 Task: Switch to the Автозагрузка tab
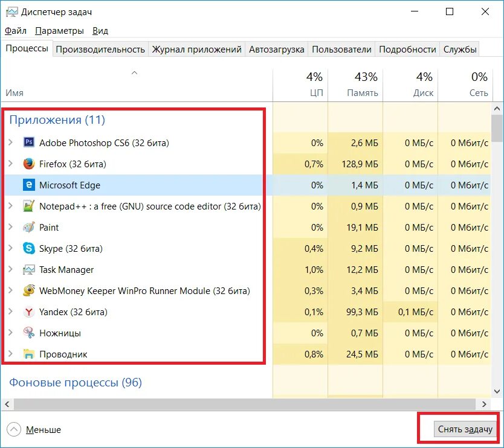pyautogui.click(x=276, y=50)
